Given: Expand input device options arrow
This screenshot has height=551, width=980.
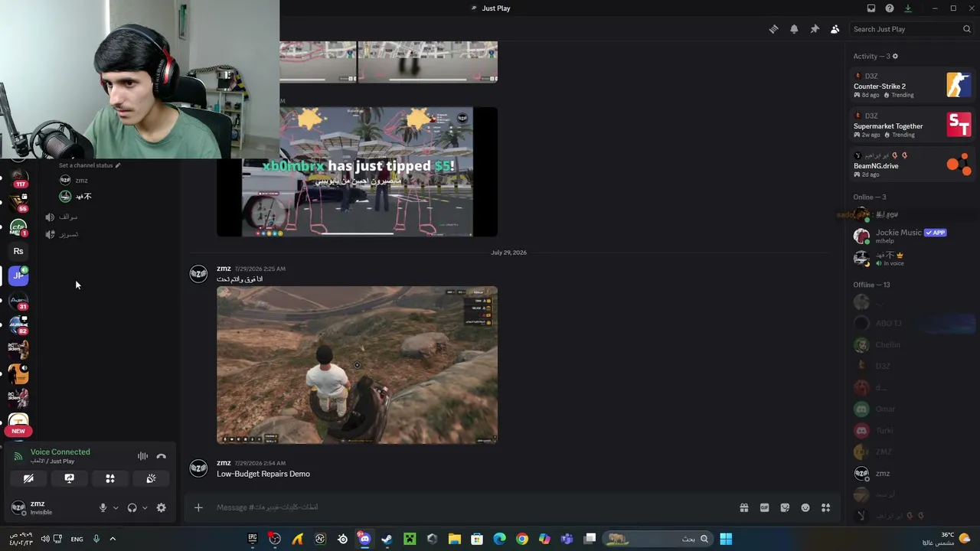Looking at the screenshot, I should (x=116, y=508).
